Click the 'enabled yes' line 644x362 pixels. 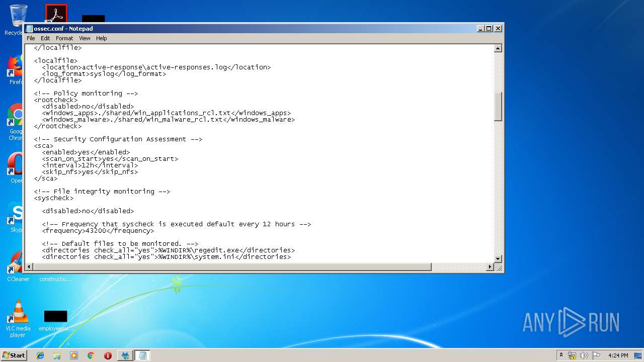click(x=86, y=152)
